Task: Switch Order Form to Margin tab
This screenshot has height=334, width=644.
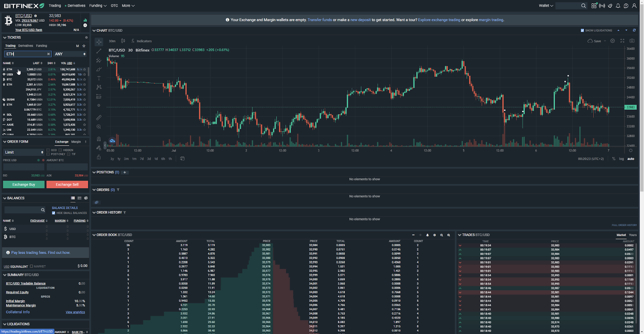Action: (76, 142)
